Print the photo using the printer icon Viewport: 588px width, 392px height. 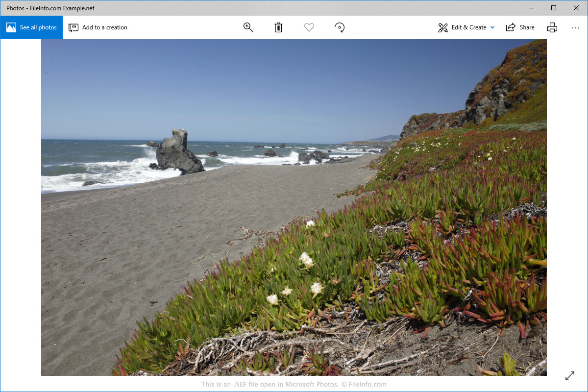click(x=552, y=27)
